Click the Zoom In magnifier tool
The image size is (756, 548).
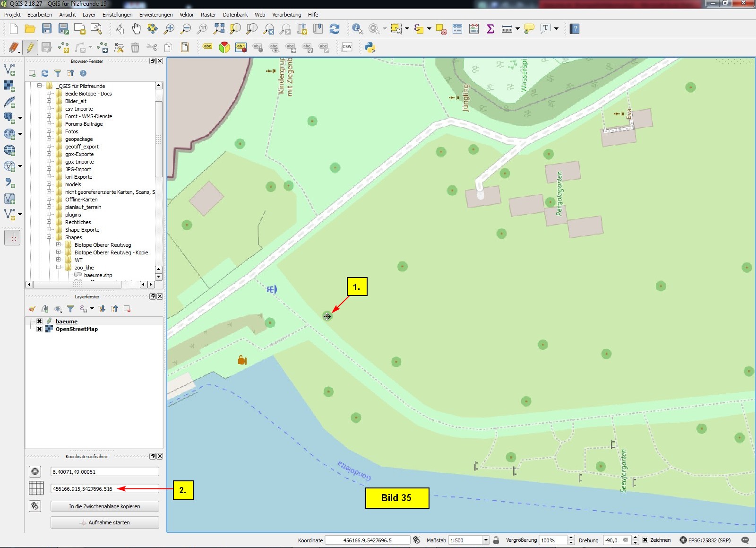click(x=169, y=29)
